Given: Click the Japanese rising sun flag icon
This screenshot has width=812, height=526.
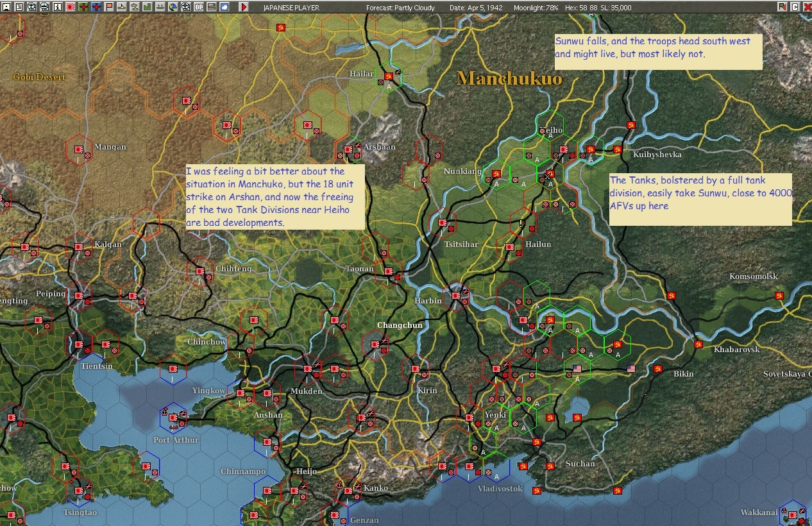Looking at the screenshot, I should click(x=70, y=7).
